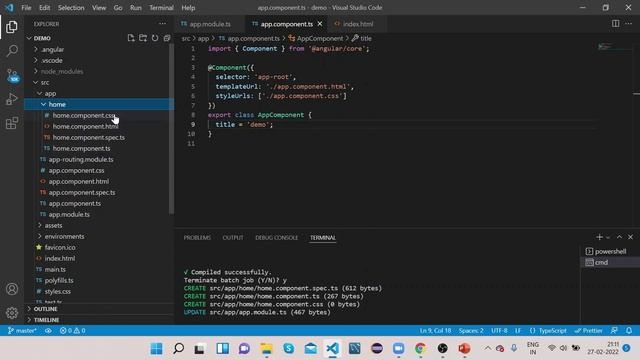
Task: Open notifications bell in status bar
Action: [629, 331]
